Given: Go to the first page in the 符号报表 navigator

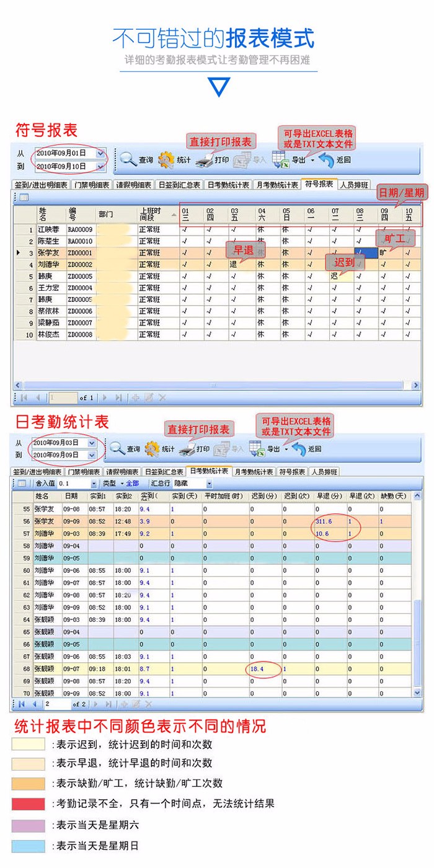Looking at the screenshot, I should tap(24, 397).
